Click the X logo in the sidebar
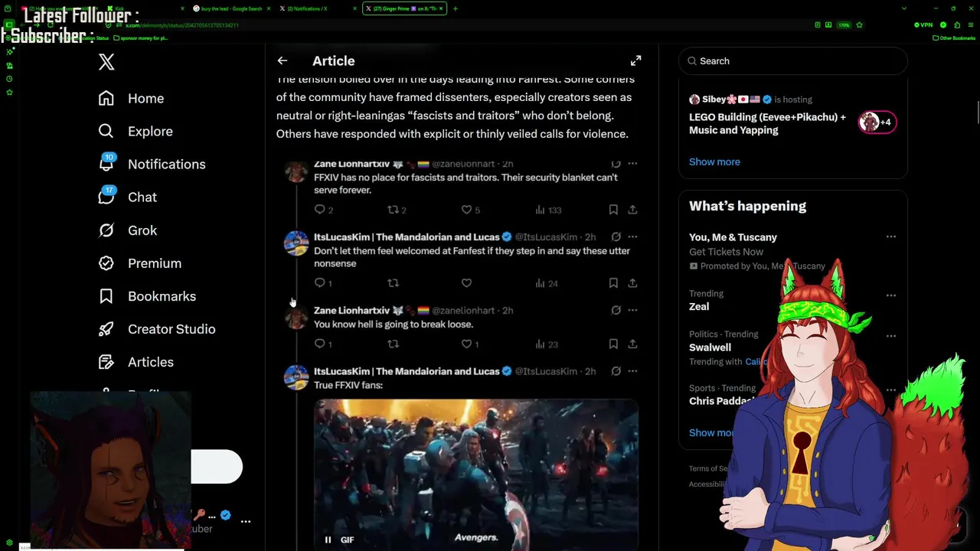 point(106,62)
